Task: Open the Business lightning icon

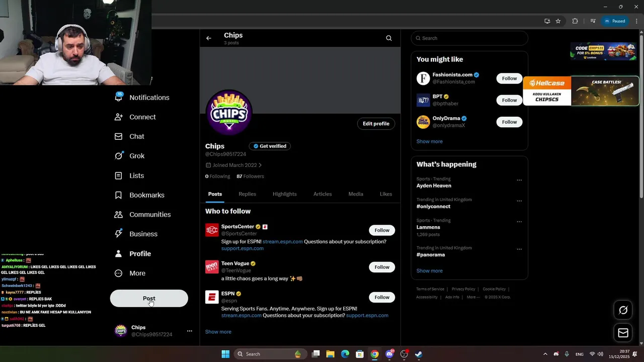Action: (118, 234)
